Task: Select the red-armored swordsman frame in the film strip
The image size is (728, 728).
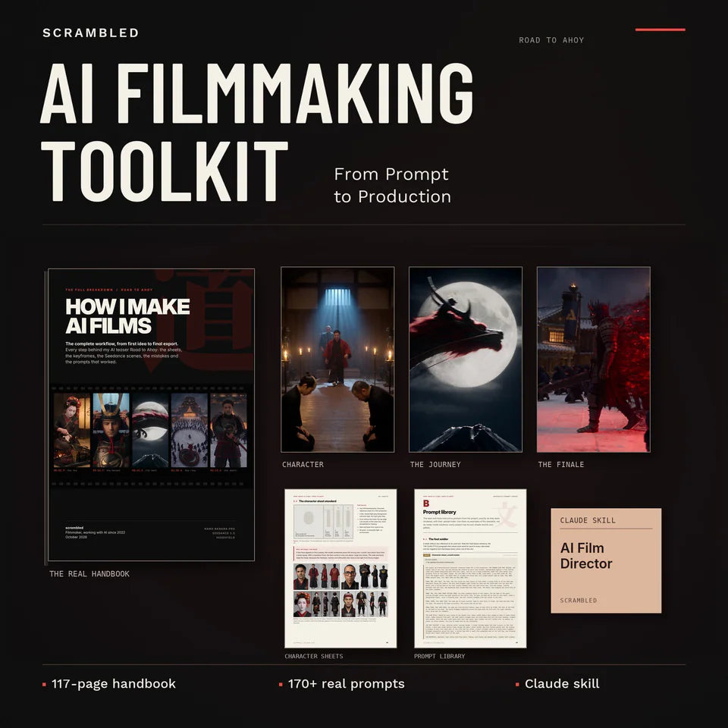Action: [x=228, y=431]
